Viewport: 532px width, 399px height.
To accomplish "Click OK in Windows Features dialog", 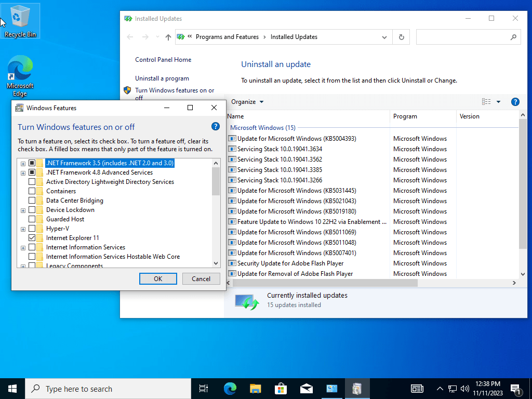I will tap(158, 279).
